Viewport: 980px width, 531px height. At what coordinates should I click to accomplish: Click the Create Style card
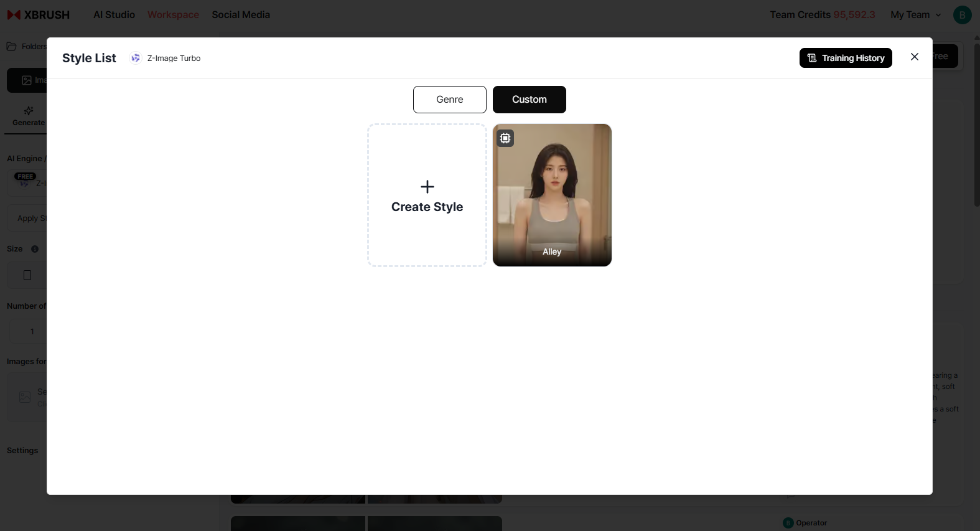427,195
